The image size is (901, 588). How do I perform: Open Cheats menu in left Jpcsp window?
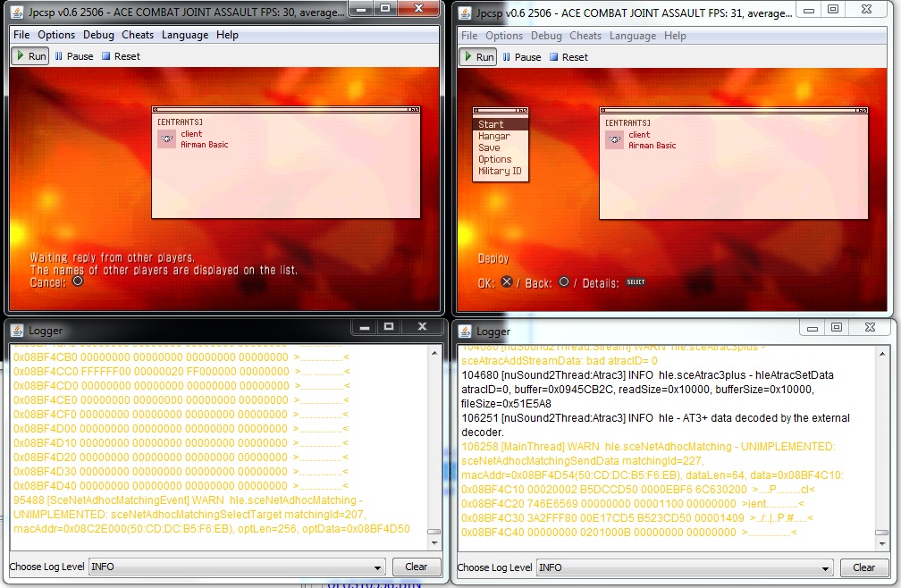click(x=138, y=35)
